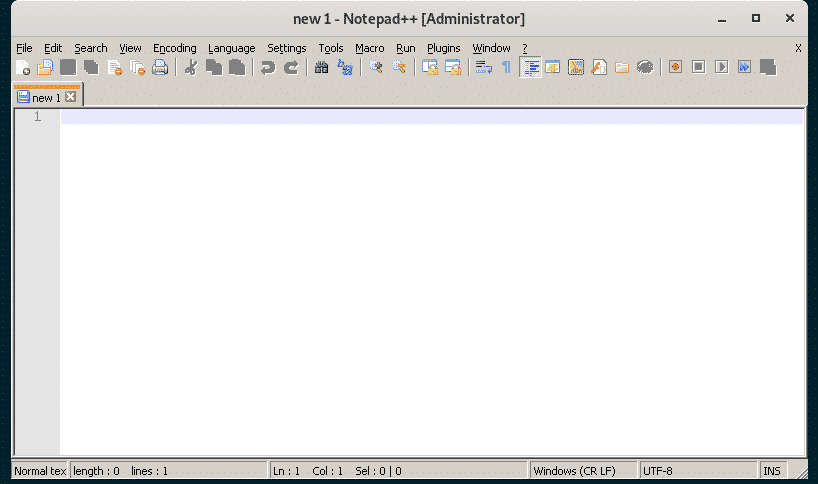The width and height of the screenshot is (818, 484).
Task: Click the Save toolbar icon
Action: pyautogui.click(x=68, y=67)
